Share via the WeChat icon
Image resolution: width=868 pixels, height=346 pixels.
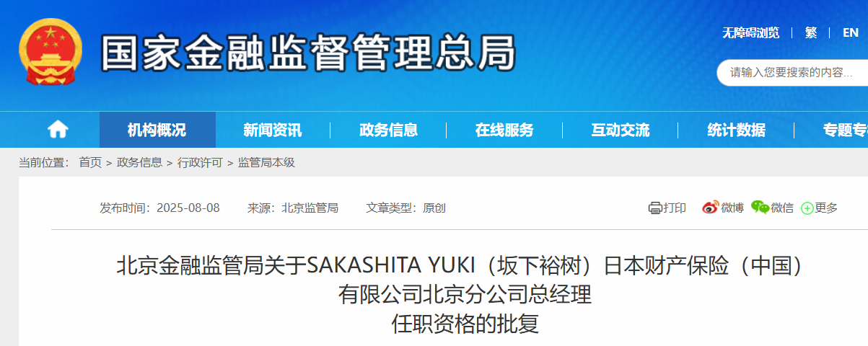760,208
